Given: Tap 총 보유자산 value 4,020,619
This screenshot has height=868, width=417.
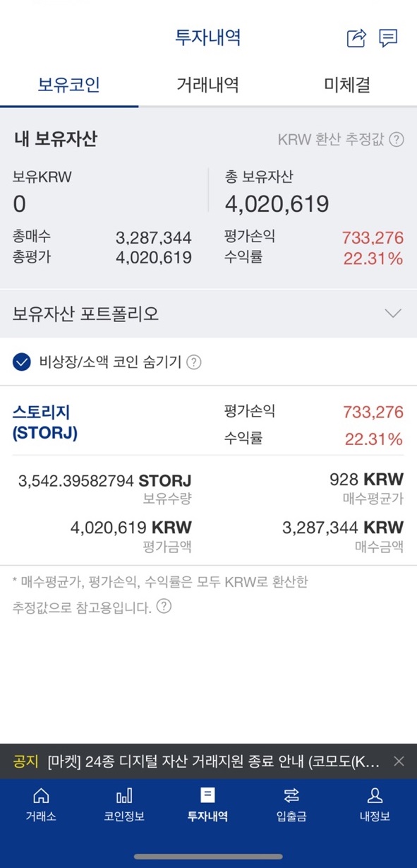Looking at the screenshot, I should pyautogui.click(x=277, y=204).
